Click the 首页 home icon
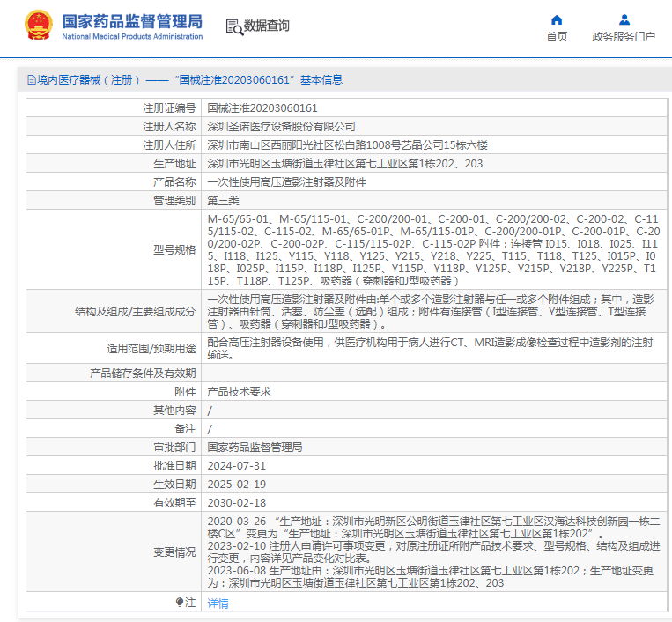The width and height of the screenshot is (672, 622). [557, 19]
